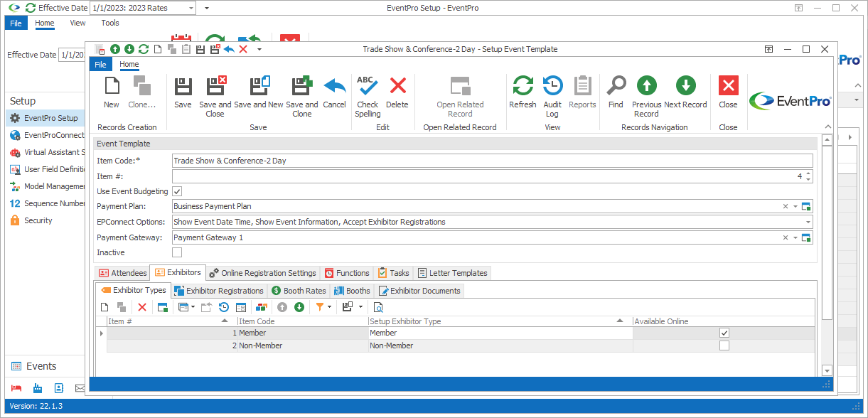Open File menu in the template window
868x418 pixels.
(x=100, y=64)
